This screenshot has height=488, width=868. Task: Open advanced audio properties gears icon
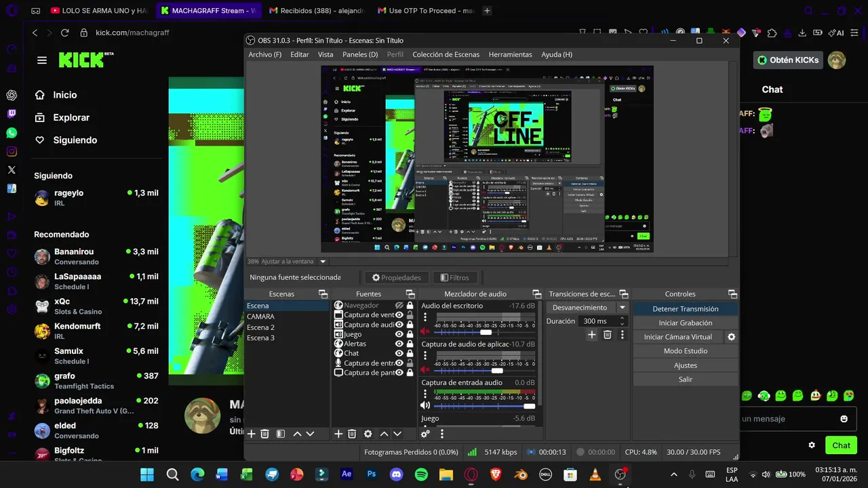(x=426, y=434)
